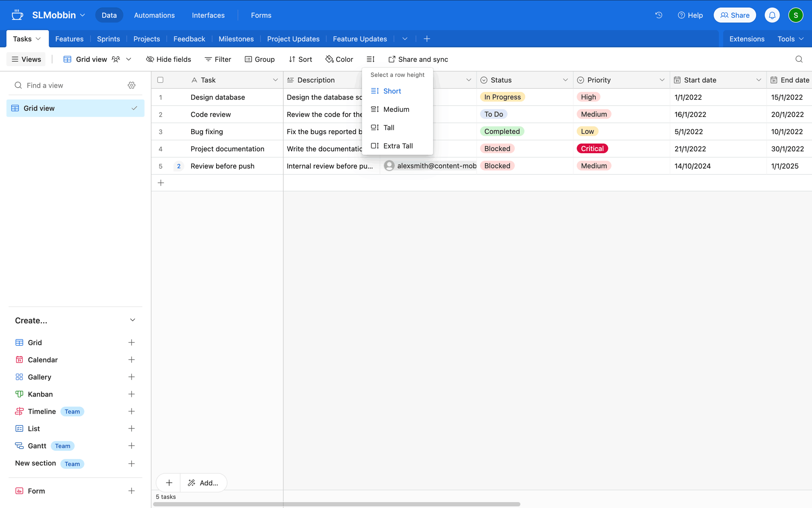Click the collaborative view people icon
The height and width of the screenshot is (508, 812).
click(115, 59)
